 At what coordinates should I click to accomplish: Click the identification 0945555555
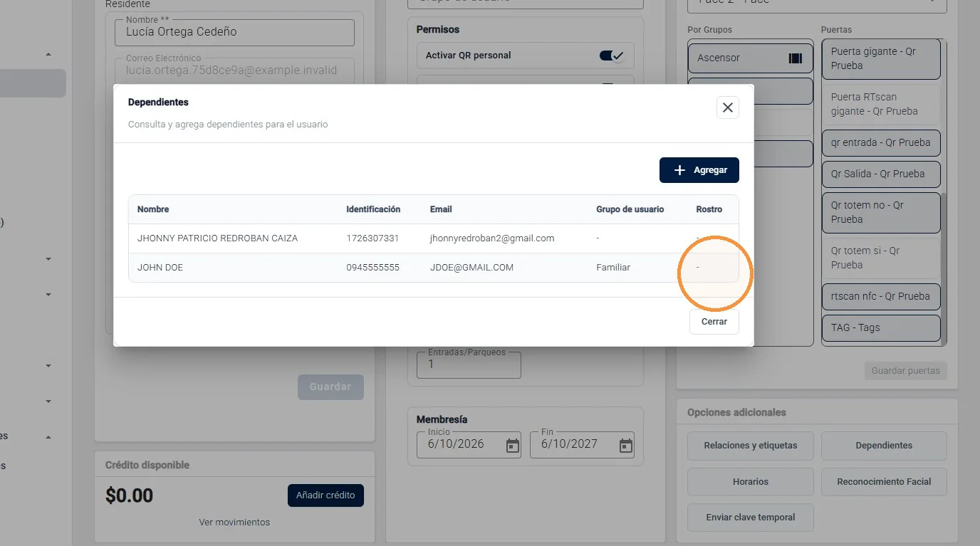point(372,268)
